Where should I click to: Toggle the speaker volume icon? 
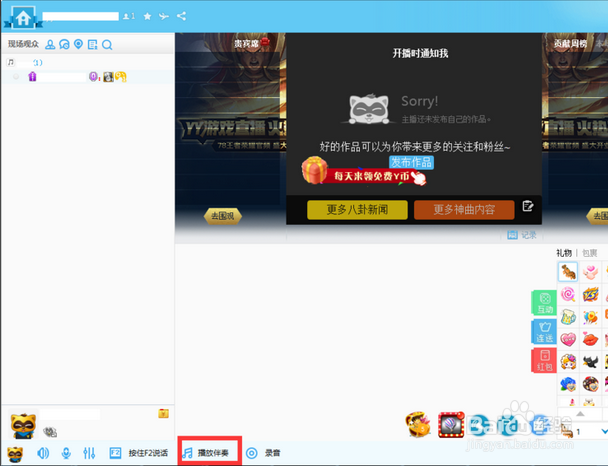click(43, 453)
